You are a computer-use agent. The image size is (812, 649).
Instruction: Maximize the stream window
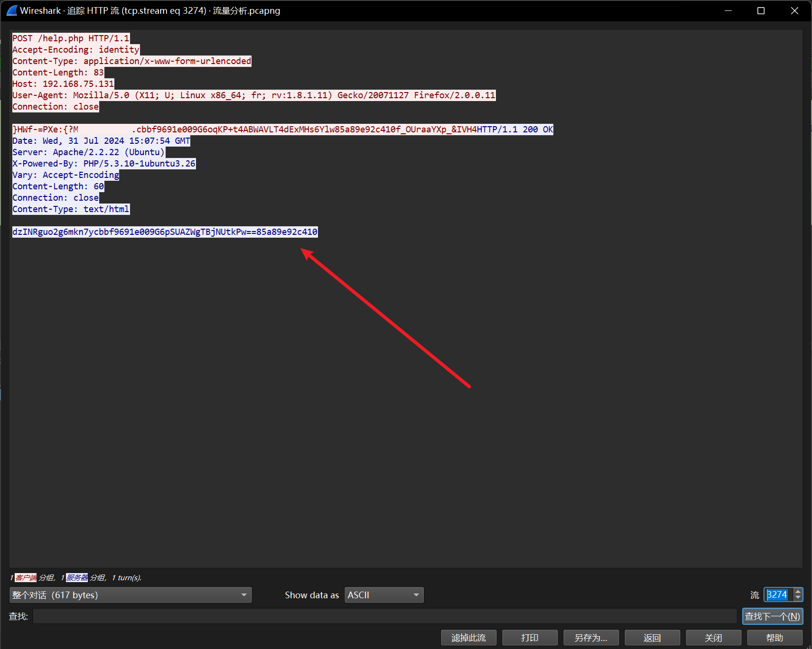tap(761, 10)
